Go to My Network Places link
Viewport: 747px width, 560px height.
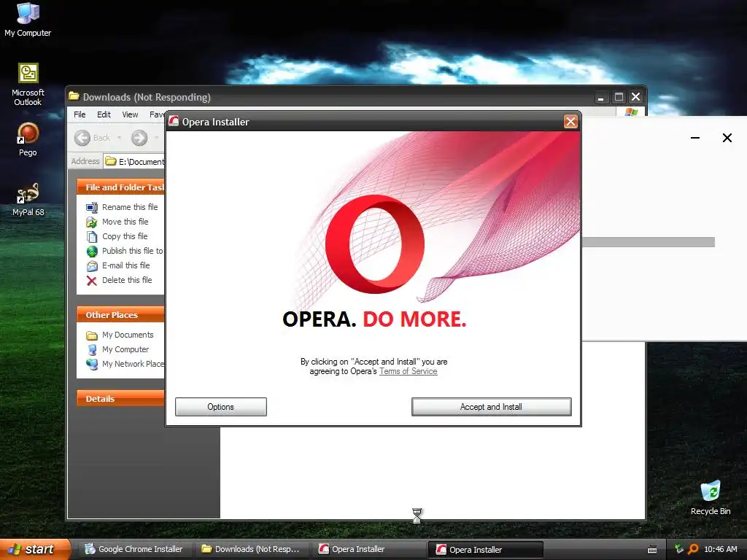133,364
